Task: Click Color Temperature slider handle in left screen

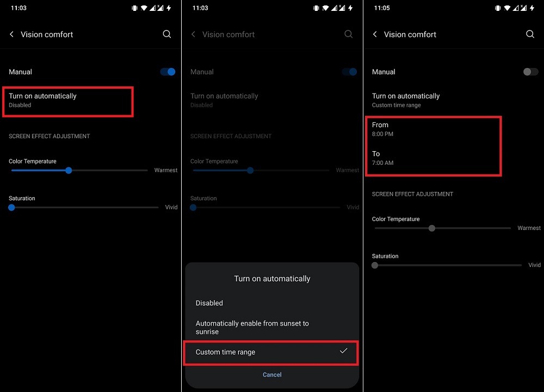Action: (x=69, y=170)
